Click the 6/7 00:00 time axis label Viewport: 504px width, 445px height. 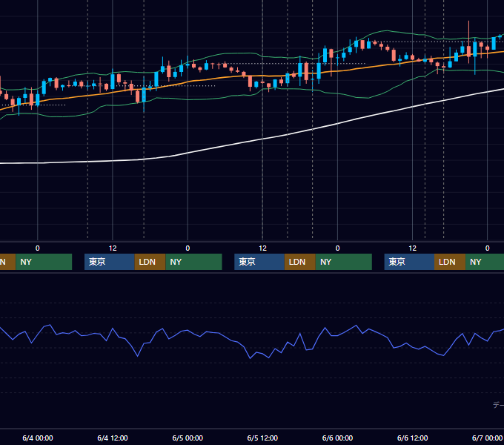[487, 438]
